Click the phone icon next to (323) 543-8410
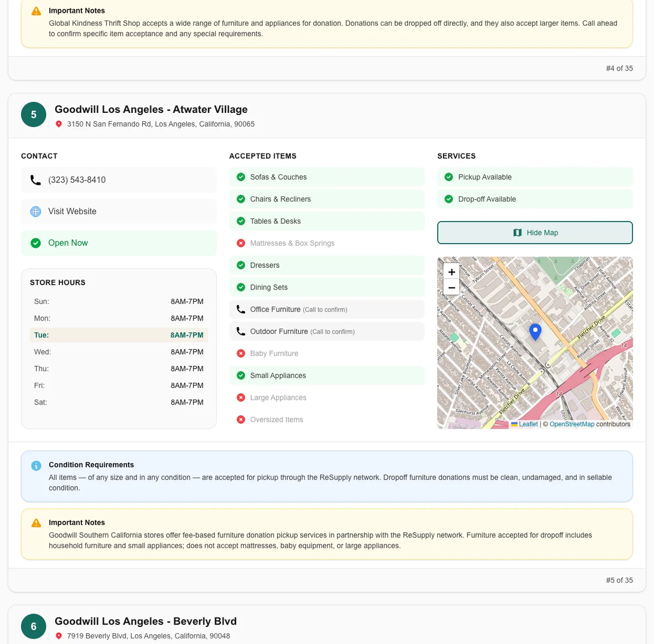Screen dimensions: 654x644 tap(35, 180)
